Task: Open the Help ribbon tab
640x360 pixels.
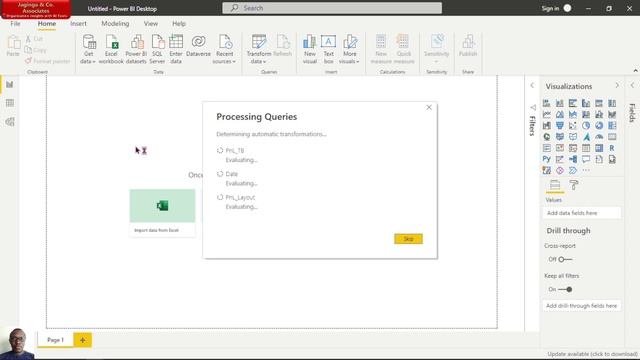Action: (179, 24)
